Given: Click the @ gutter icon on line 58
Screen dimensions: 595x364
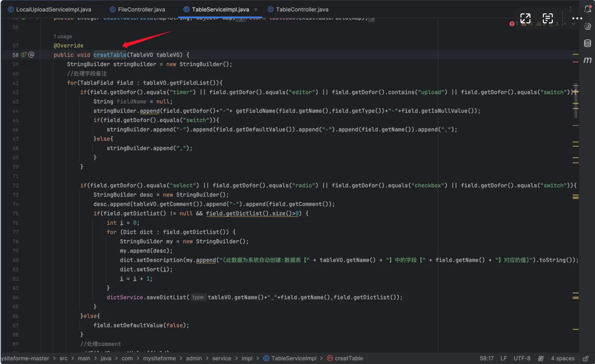Looking at the screenshot, I should point(31,54).
